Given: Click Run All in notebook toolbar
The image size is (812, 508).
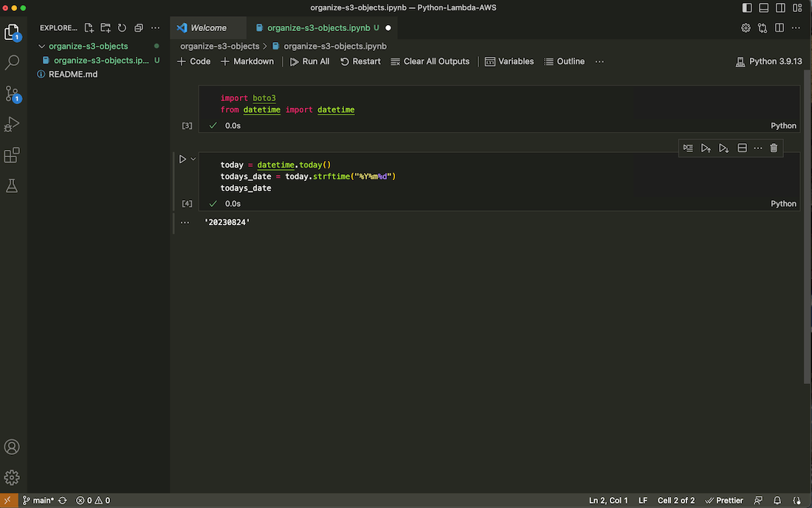Looking at the screenshot, I should tap(309, 61).
